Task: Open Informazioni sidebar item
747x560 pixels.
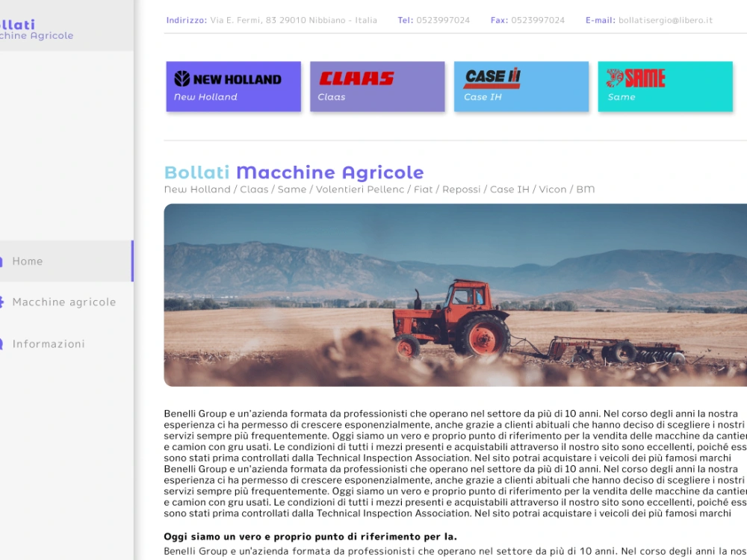Action: (x=66, y=343)
